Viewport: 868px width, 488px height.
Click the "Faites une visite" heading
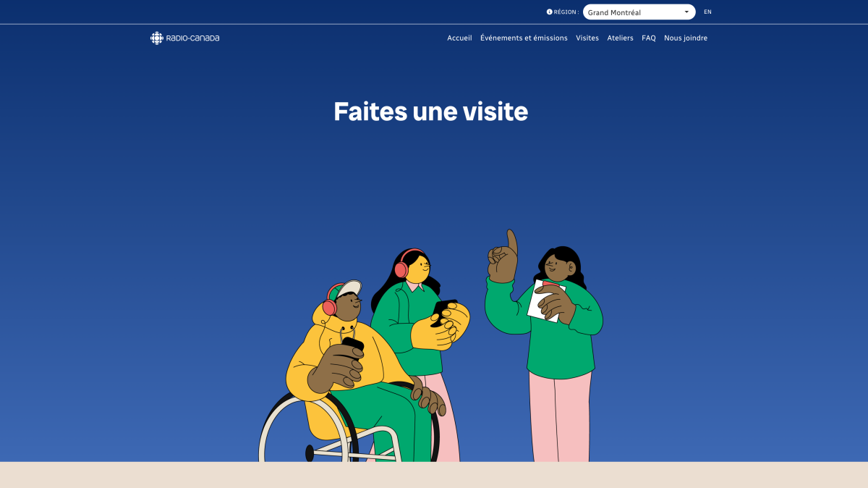click(x=431, y=112)
